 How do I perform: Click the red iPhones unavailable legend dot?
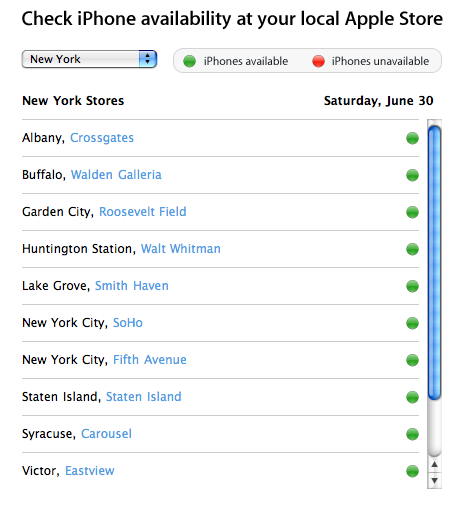coord(318,61)
